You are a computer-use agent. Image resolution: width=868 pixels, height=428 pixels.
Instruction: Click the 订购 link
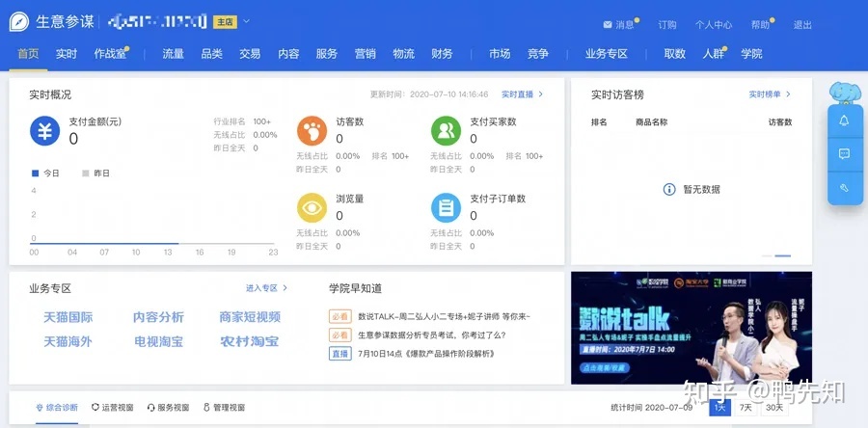click(x=667, y=25)
